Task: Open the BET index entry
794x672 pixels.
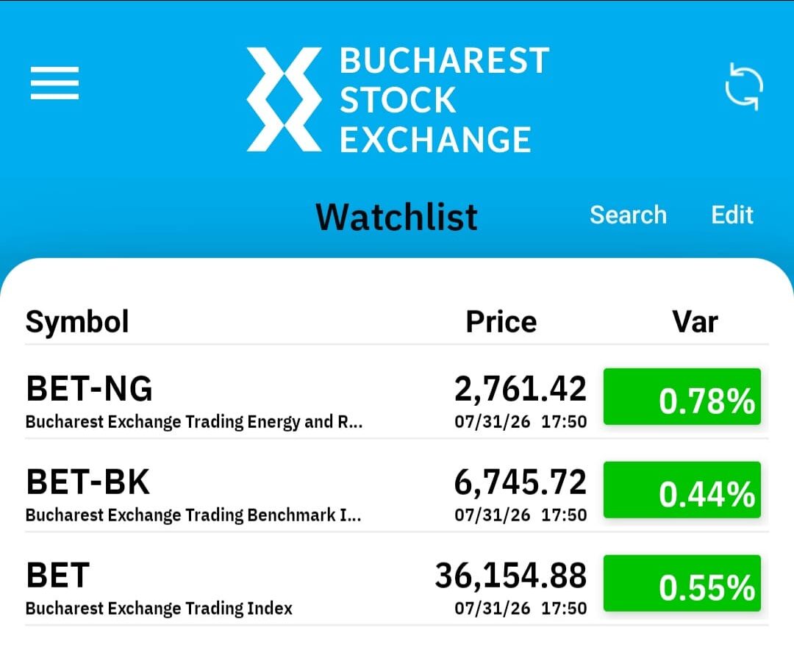Action: click(396, 583)
